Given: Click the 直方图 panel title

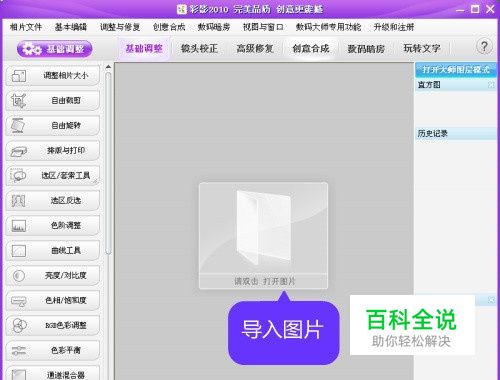Looking at the screenshot, I should (429, 85).
